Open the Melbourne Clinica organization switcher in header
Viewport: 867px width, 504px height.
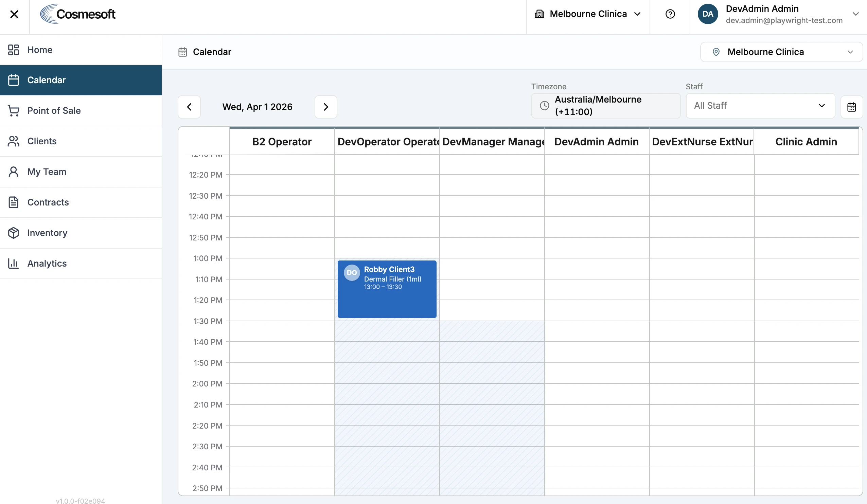tap(588, 14)
